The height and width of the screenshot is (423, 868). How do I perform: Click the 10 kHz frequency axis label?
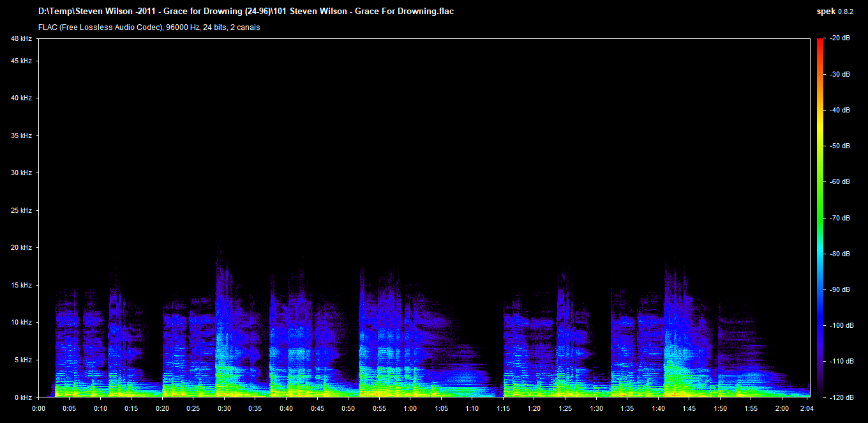coord(21,323)
